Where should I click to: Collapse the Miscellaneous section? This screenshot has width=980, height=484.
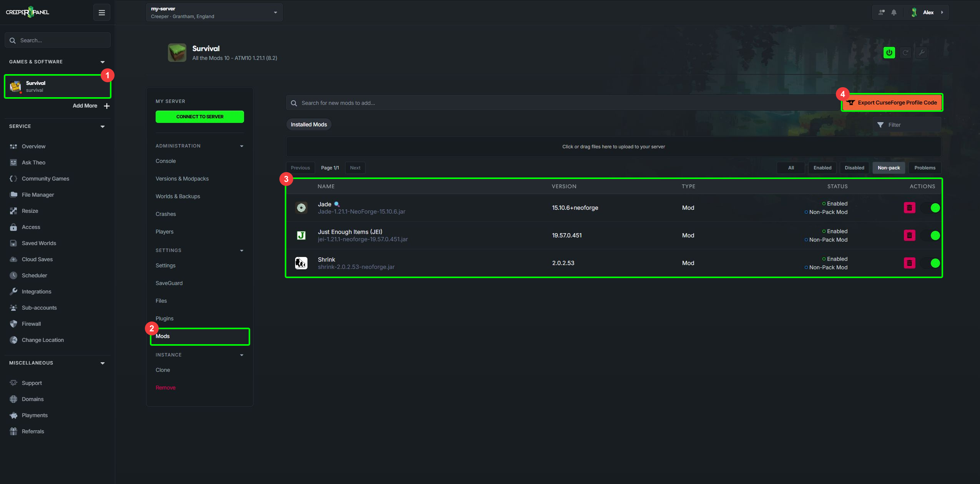tap(103, 363)
